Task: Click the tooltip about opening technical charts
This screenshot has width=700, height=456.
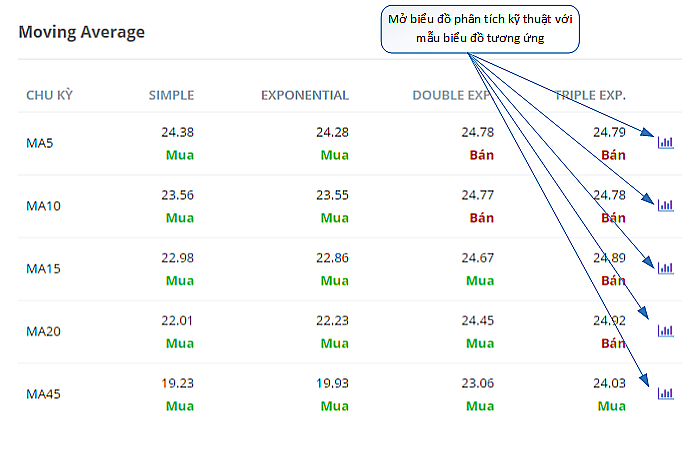Action: 480,29
